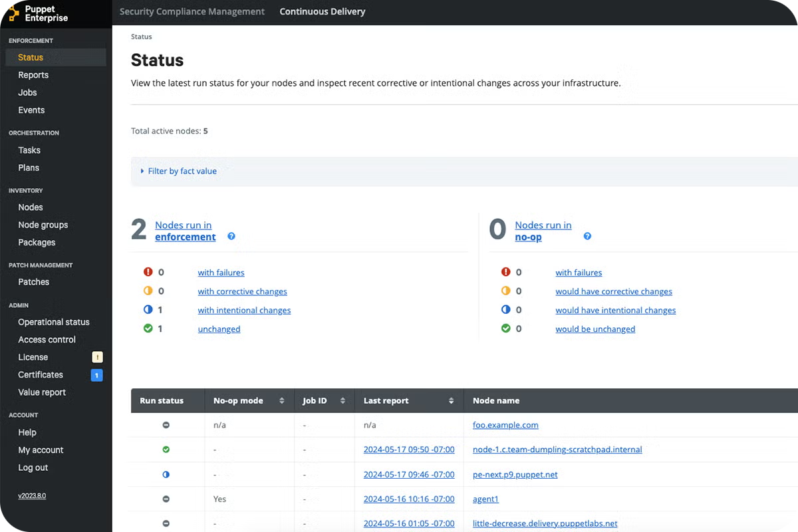The height and width of the screenshot is (532, 798).
Task: Click blue intentional changes status icon for pe-next.p9.puppet.net
Action: point(166,475)
